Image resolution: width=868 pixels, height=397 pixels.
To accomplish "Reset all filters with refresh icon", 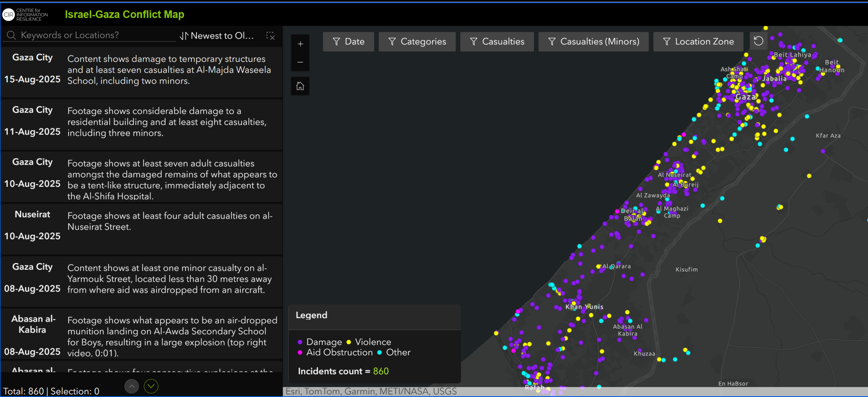I will [758, 41].
